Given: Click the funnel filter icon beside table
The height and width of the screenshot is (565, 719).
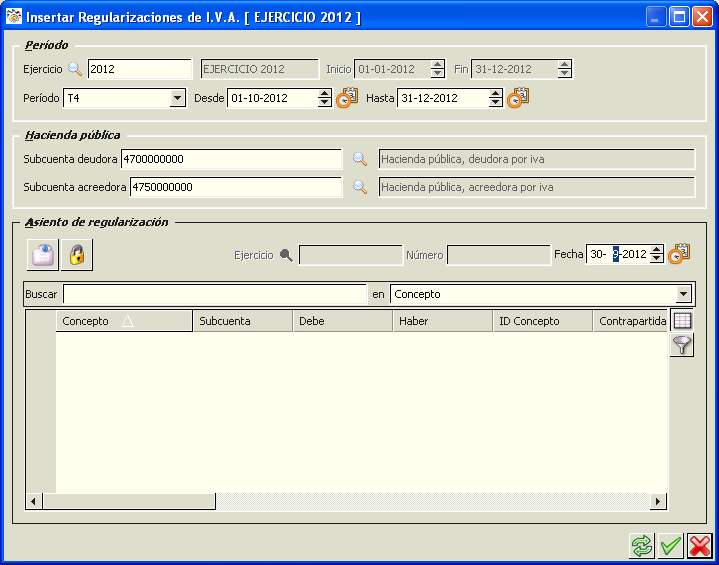Looking at the screenshot, I should pyautogui.click(x=682, y=345).
